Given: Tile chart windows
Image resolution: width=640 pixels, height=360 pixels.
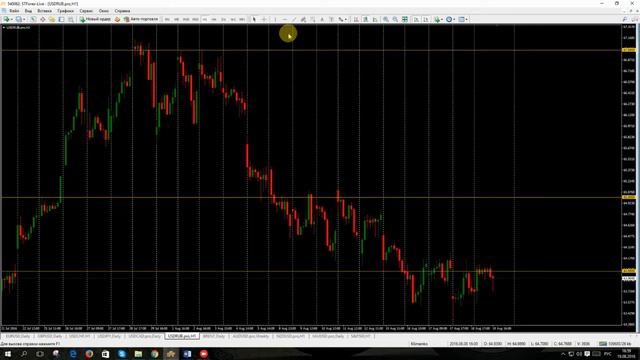Looking at the screenshot, I should pos(405,19).
